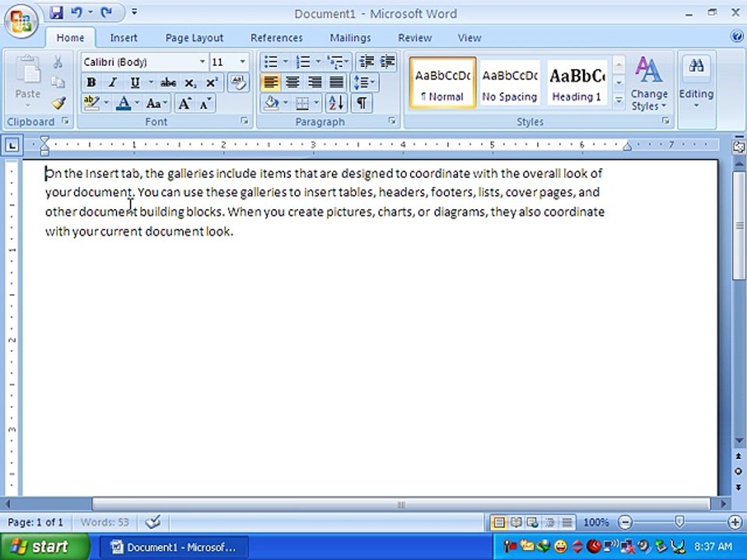The width and height of the screenshot is (747, 560).
Task: Toggle align text left
Action: click(271, 82)
